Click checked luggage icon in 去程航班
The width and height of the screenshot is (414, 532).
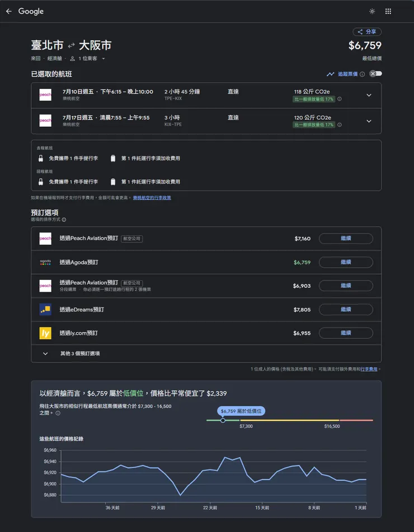pyautogui.click(x=113, y=159)
